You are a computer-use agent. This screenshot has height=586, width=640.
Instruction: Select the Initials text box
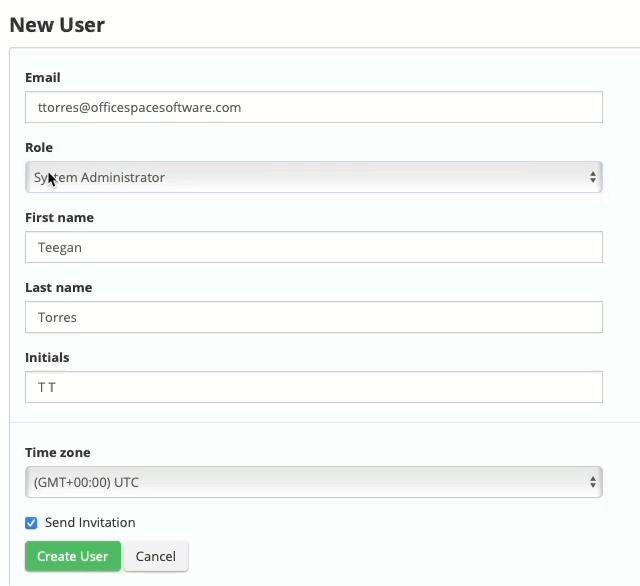click(x=313, y=387)
